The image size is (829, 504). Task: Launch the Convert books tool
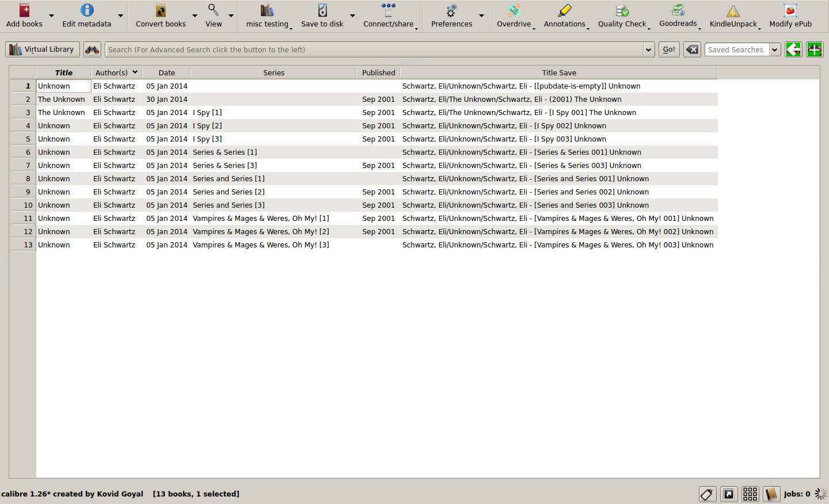pyautogui.click(x=161, y=10)
